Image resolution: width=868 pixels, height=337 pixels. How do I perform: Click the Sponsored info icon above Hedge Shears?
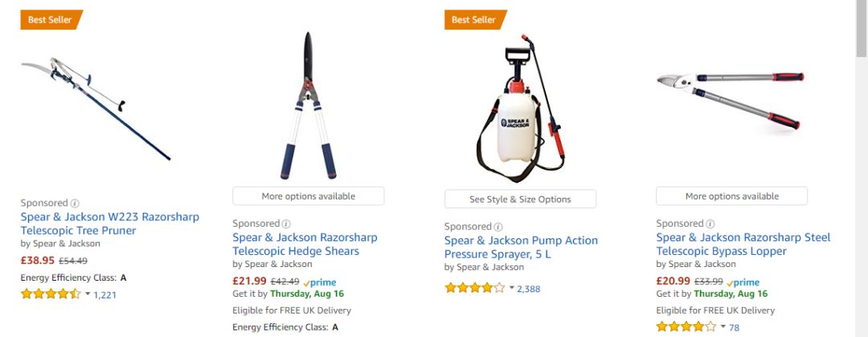(286, 224)
